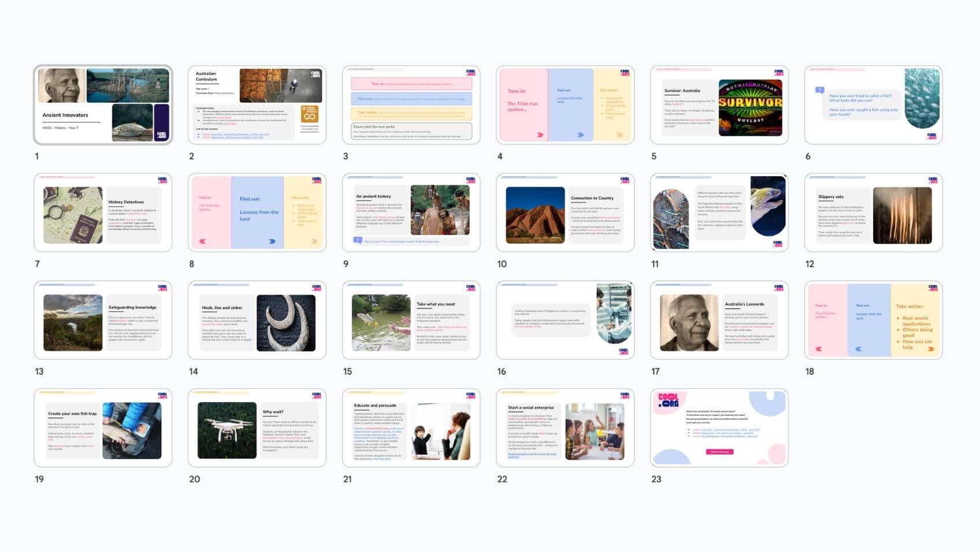The width and height of the screenshot is (980, 551).
Task: Click the pink button on final slide 23
Action: pos(719,452)
